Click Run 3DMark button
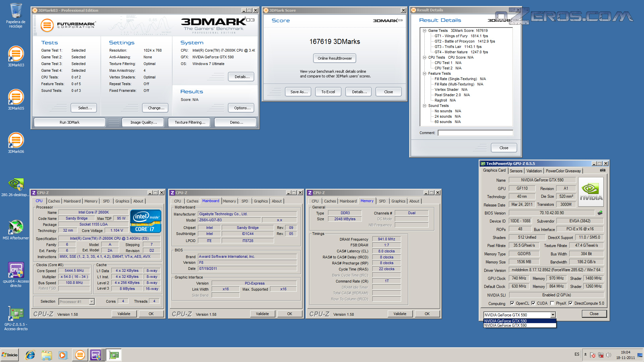The height and width of the screenshot is (362, 644). [69, 122]
